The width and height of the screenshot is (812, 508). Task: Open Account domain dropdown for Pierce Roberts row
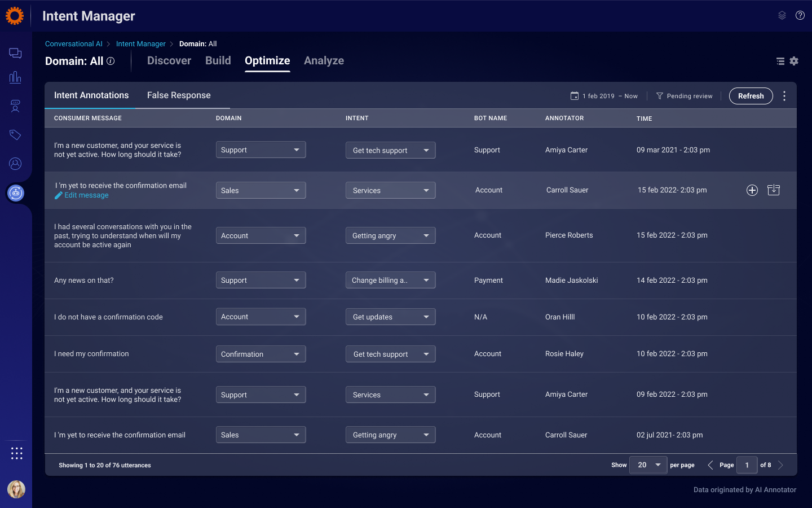tap(261, 235)
